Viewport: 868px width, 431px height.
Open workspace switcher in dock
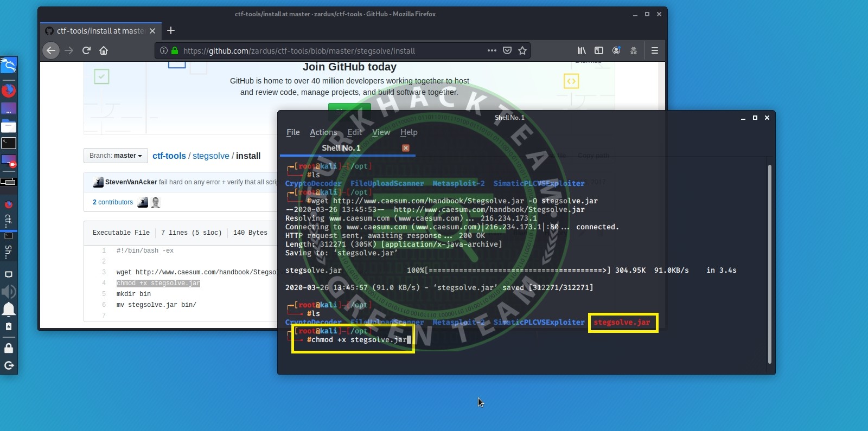tap(9, 182)
